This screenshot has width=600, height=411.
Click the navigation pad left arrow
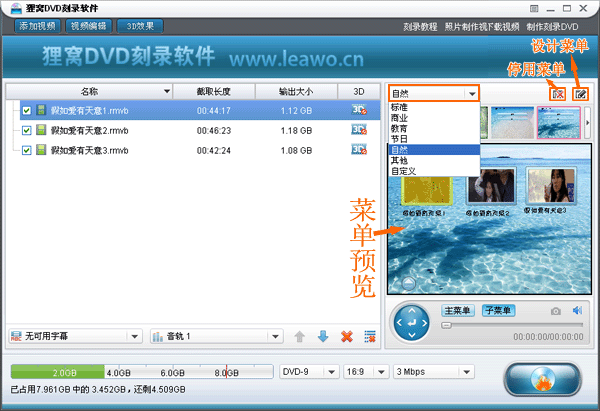(x=399, y=323)
